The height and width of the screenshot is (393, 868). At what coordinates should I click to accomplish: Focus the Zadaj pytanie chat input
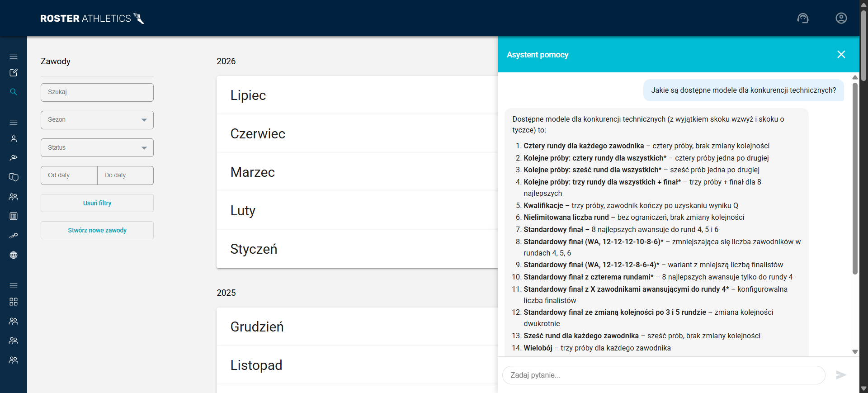(x=664, y=375)
